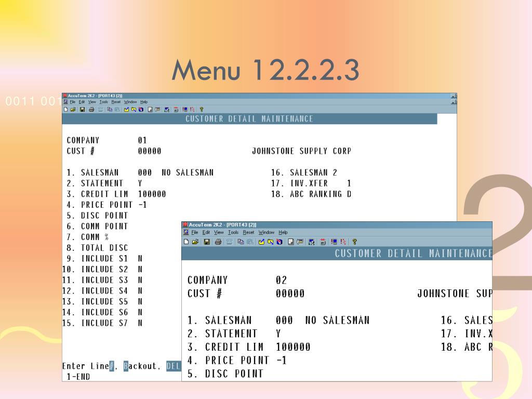Open Reset menu in back Company 01 window
532x399 pixels.
point(116,102)
